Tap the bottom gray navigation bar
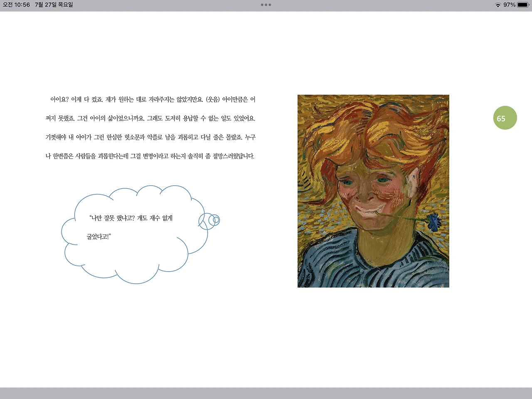 [266, 394]
